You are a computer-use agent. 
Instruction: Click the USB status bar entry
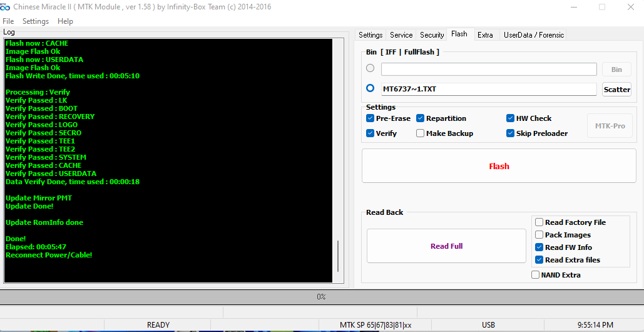(x=488, y=325)
